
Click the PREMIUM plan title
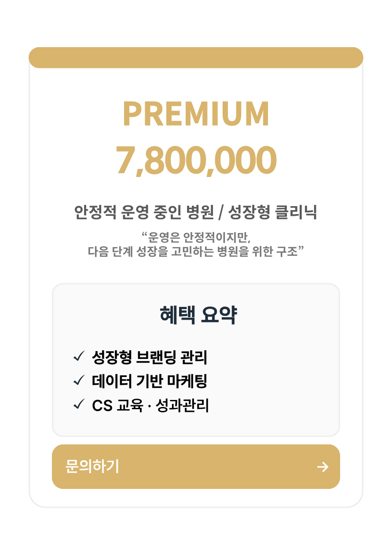(196, 114)
